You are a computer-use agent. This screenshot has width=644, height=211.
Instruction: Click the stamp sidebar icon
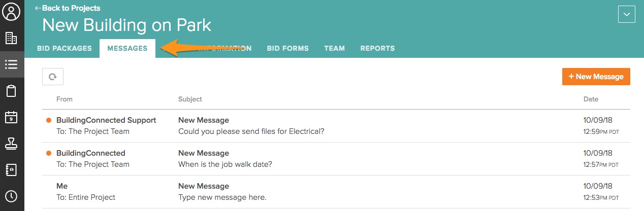[11, 144]
